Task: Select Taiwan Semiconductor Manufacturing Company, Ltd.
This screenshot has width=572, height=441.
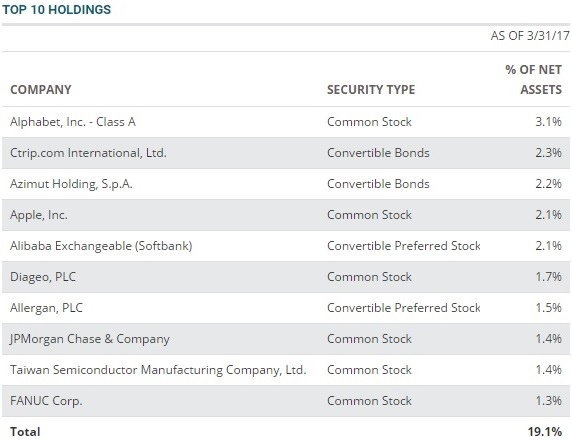Action: (158, 370)
